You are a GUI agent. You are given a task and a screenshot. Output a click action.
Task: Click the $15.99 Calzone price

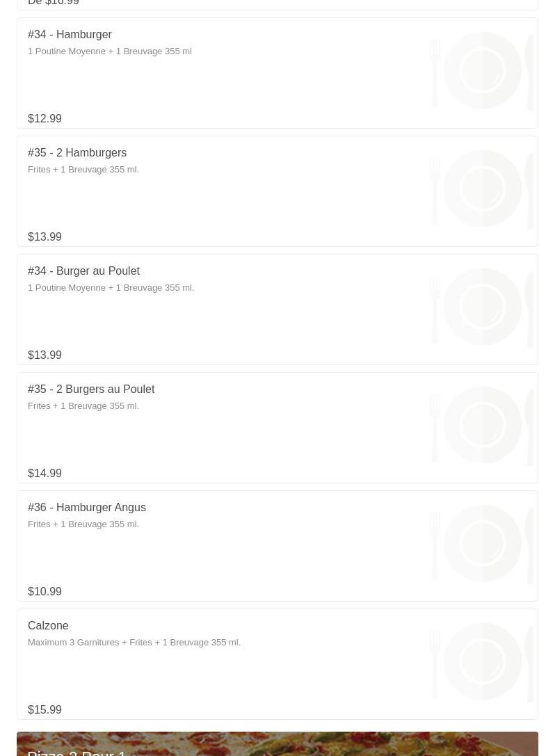click(x=45, y=709)
